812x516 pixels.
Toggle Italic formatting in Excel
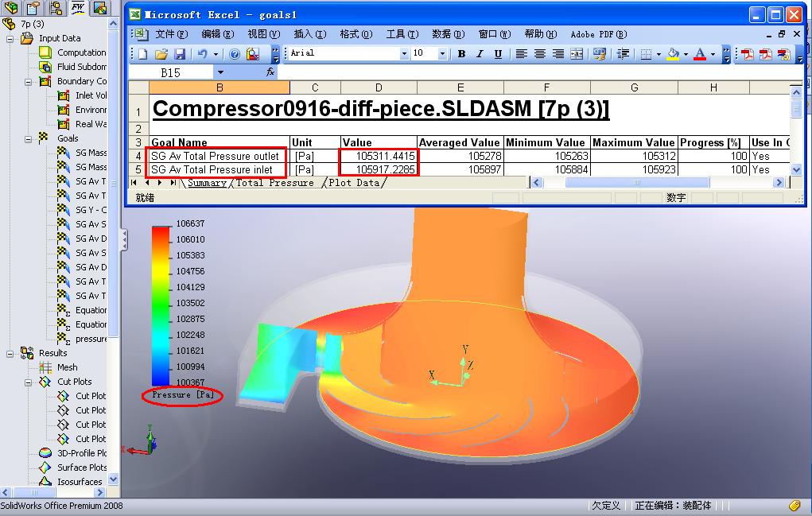(480, 54)
